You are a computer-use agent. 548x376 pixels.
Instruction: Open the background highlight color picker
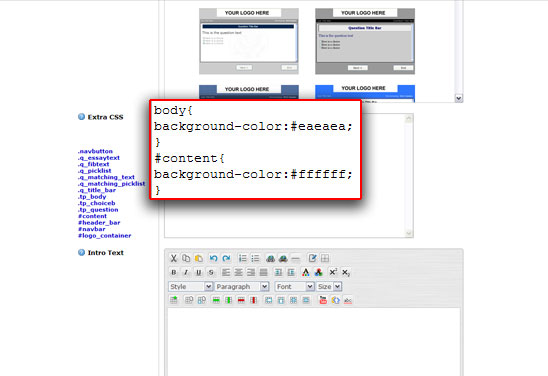click(x=318, y=273)
